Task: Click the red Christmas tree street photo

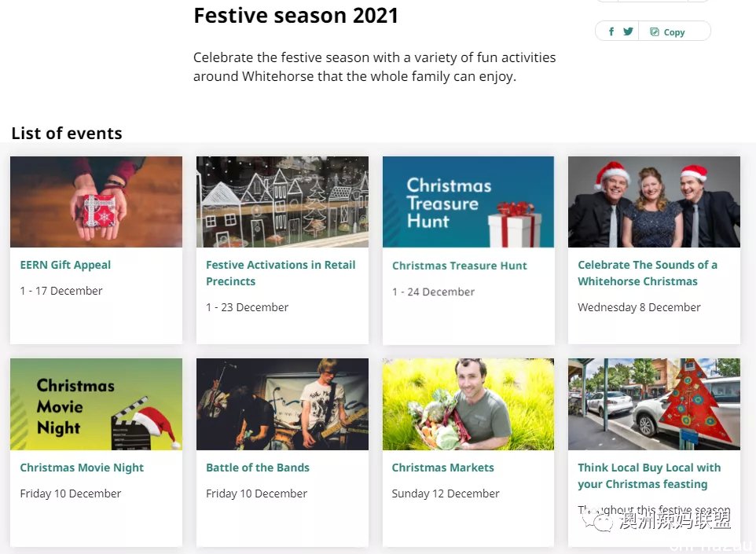Action: [x=654, y=404]
